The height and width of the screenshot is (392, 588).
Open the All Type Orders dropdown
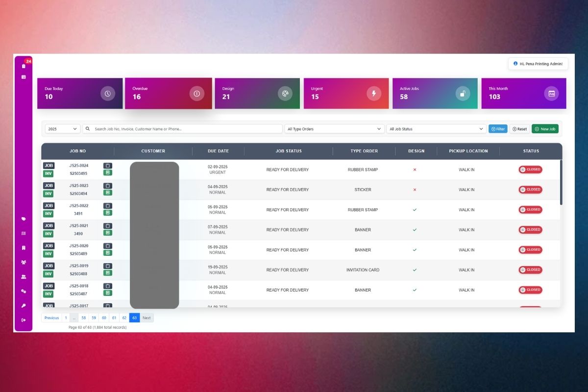tap(334, 129)
